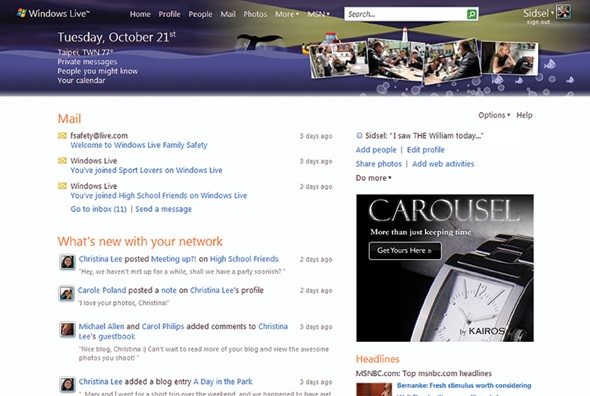Go to the Mail navigation item
Screen dimensions: 590x396
click(x=228, y=14)
